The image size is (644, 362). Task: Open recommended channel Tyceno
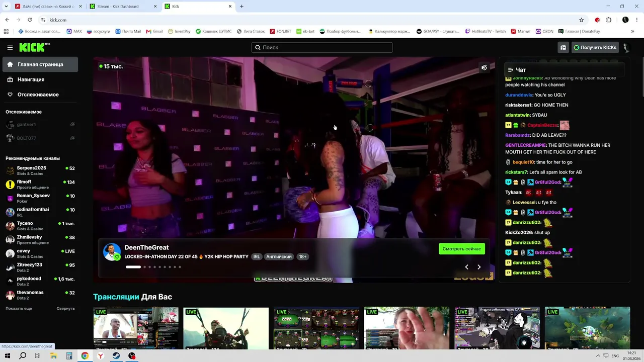point(40,226)
